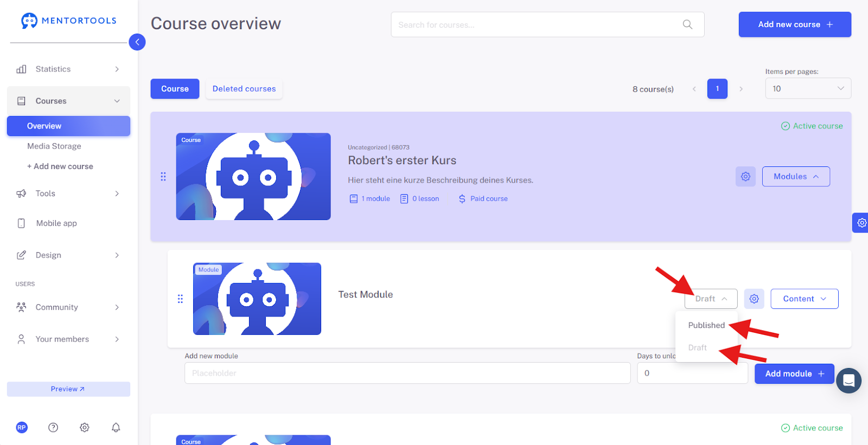The height and width of the screenshot is (445, 868).
Task: Click the Mentortools logo
Action: click(x=68, y=21)
